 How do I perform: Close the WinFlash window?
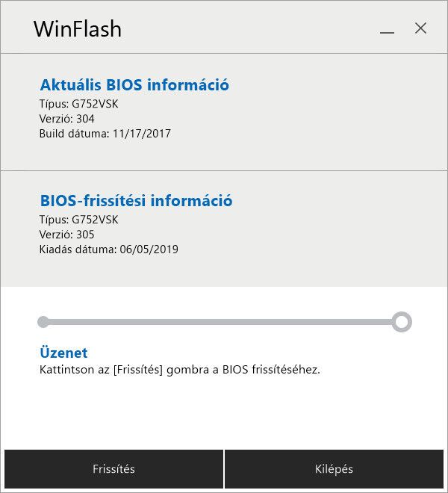coord(420,28)
